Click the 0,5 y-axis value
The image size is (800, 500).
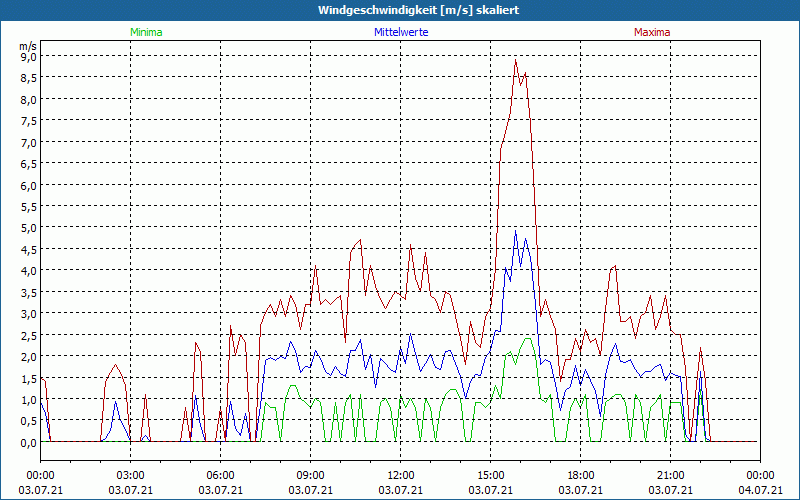coord(28,421)
